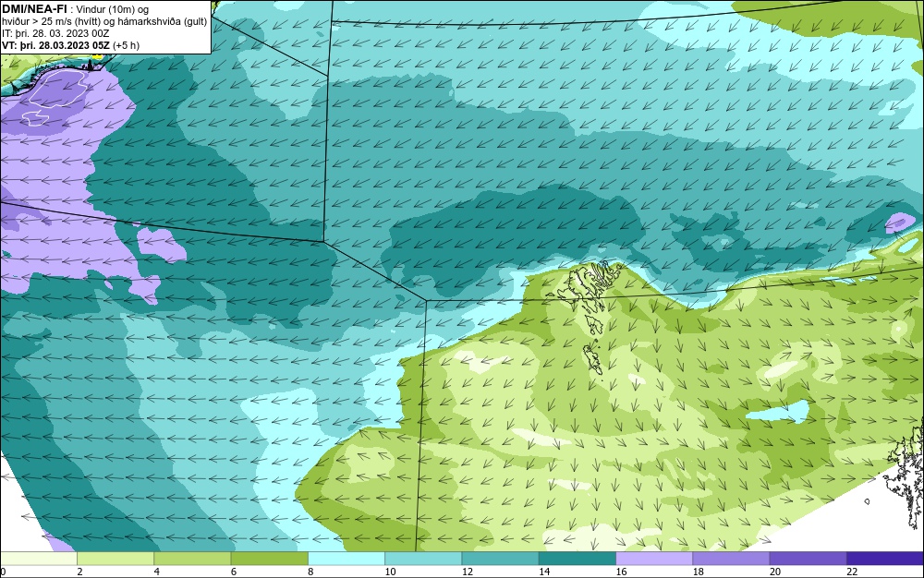The width and height of the screenshot is (924, 578).
Task: Select the legend value "16"
Action: (621, 572)
